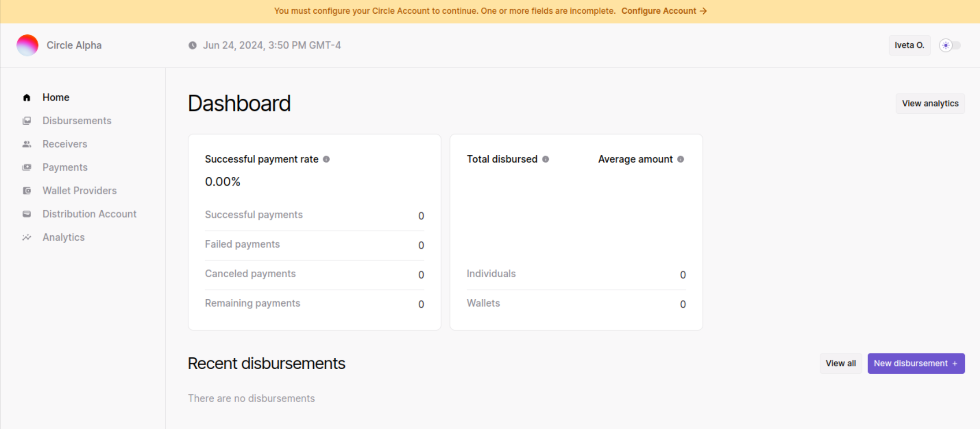Click the Circle Alpha organization name
980x429 pixels.
tap(74, 45)
